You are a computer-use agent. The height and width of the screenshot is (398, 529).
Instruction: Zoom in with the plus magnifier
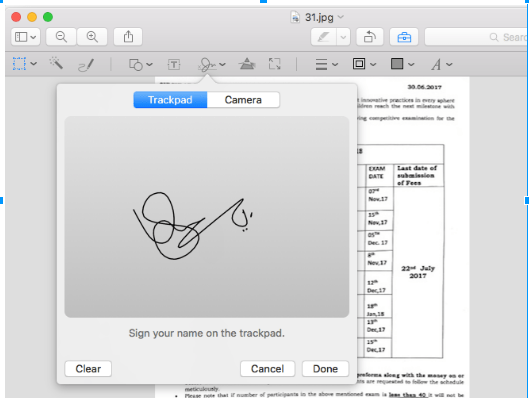(92, 36)
